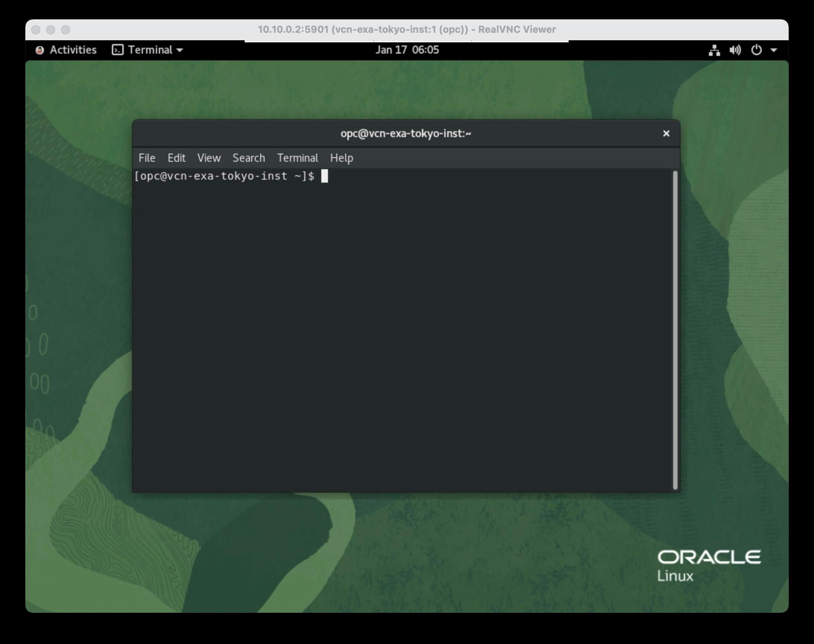Click the macOS minimize window button
The width and height of the screenshot is (814, 644).
[x=51, y=30]
